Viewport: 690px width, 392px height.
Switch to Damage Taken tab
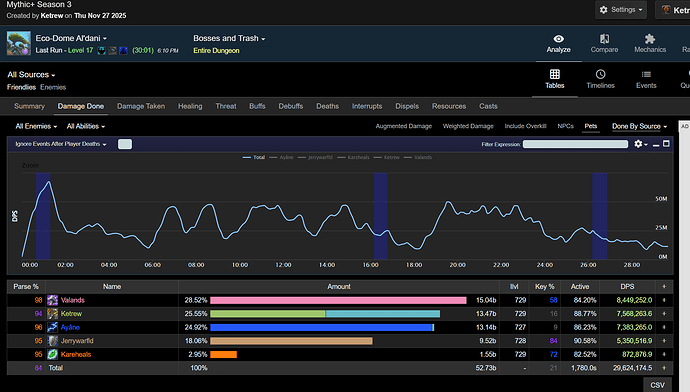click(x=141, y=106)
